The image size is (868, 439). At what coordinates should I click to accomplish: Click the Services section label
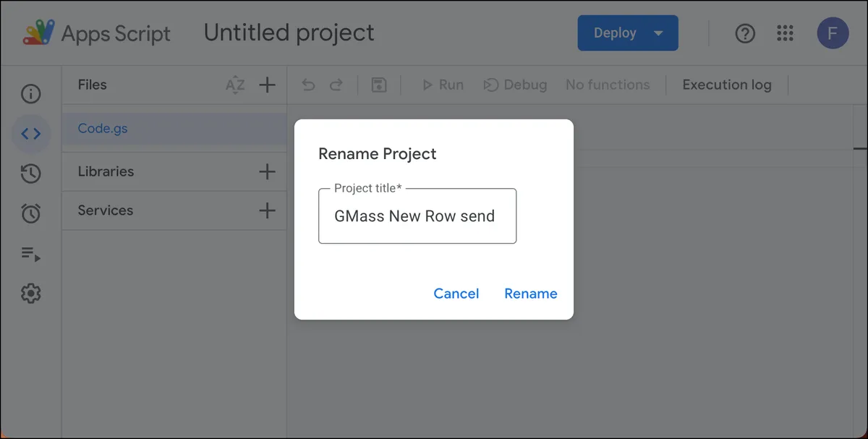click(x=106, y=210)
